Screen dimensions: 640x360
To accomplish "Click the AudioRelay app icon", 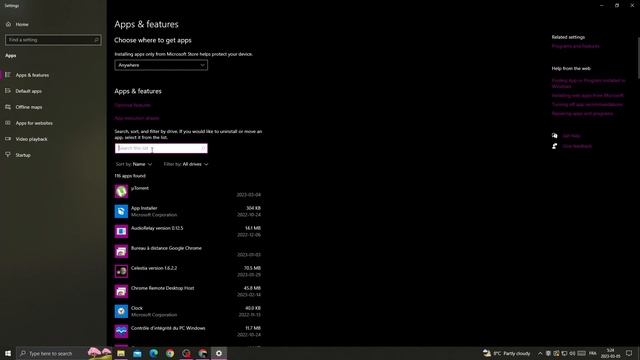I will click(121, 231).
